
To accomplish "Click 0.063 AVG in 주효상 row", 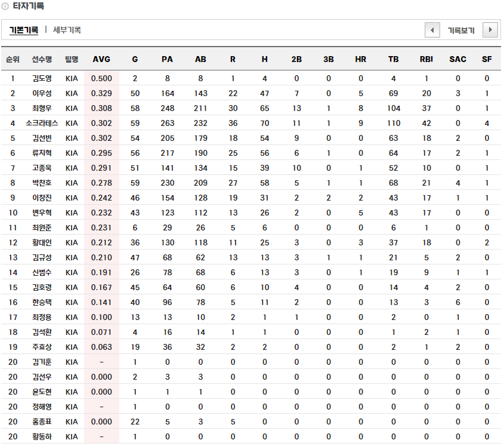I will (x=101, y=347).
